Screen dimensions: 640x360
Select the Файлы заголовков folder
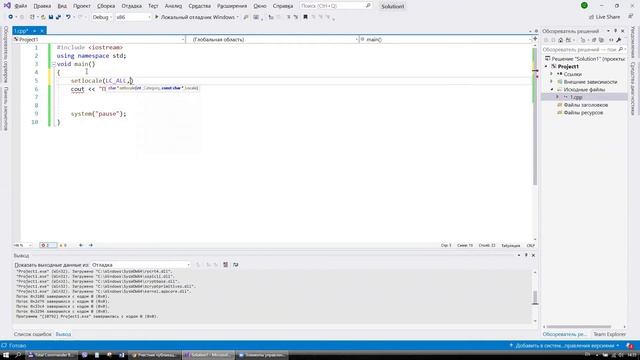pyautogui.click(x=585, y=105)
